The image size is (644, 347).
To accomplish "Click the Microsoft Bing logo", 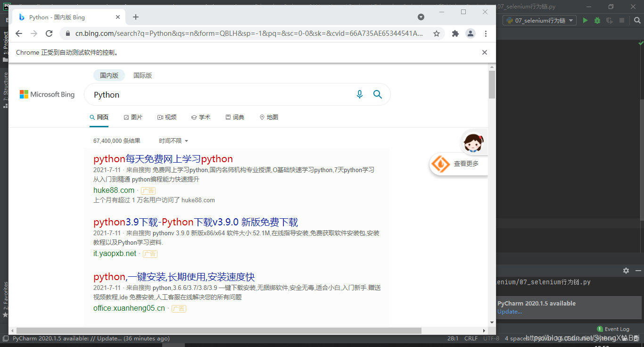I will 47,94.
